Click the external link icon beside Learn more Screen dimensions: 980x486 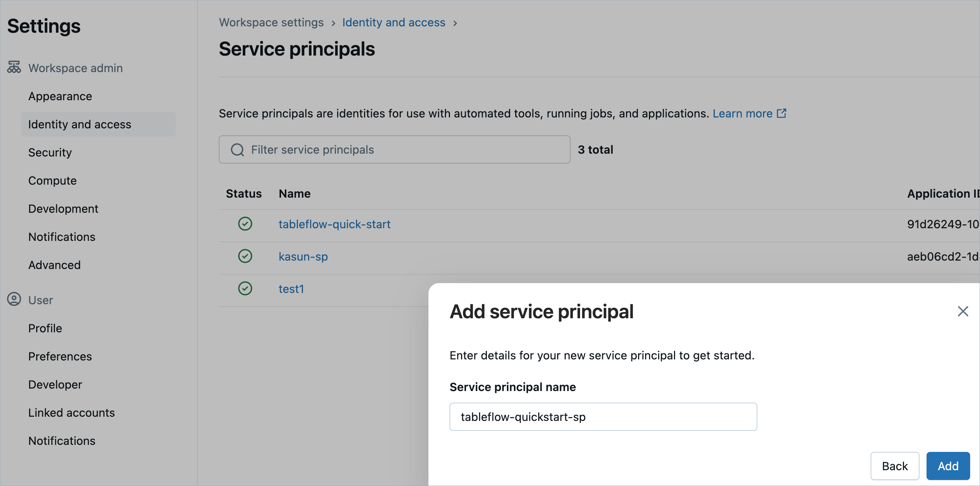[781, 113]
